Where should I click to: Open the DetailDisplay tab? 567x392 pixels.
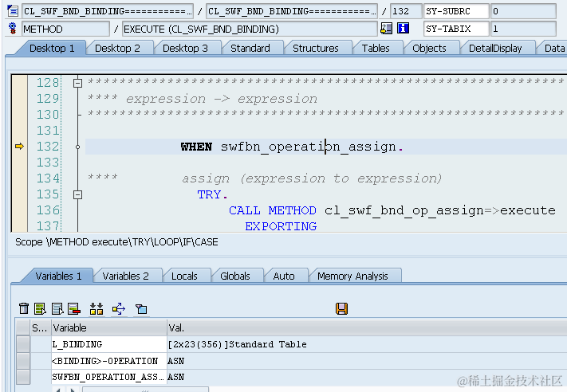495,48
